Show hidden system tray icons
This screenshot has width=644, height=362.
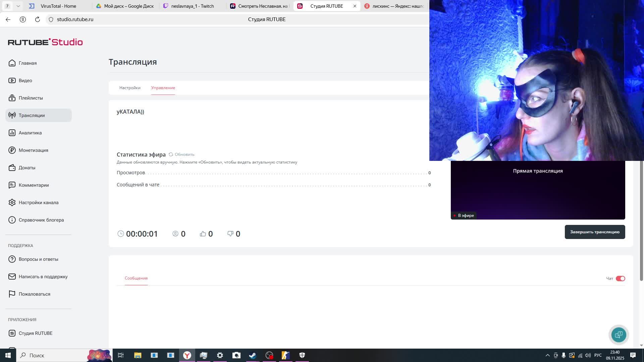547,355
